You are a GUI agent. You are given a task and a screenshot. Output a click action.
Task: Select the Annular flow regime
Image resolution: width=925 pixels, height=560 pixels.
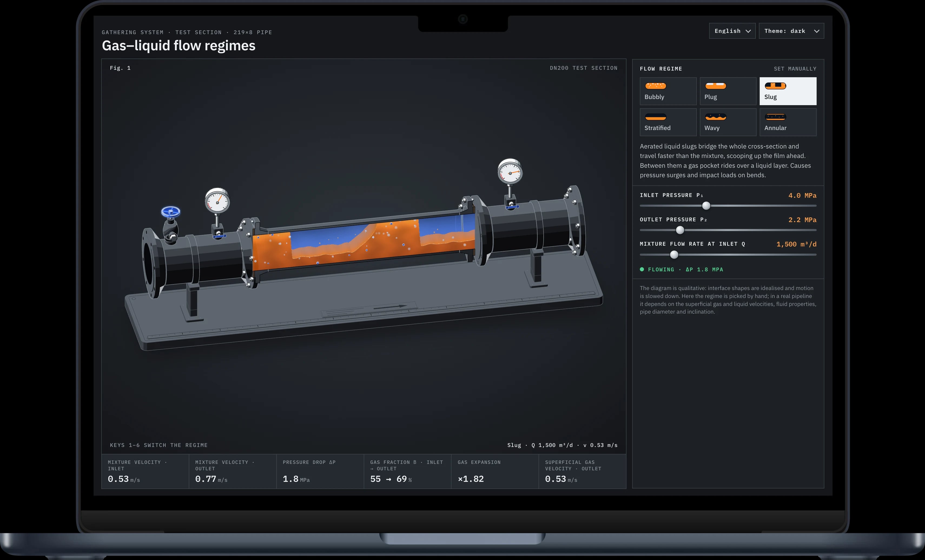(x=788, y=122)
